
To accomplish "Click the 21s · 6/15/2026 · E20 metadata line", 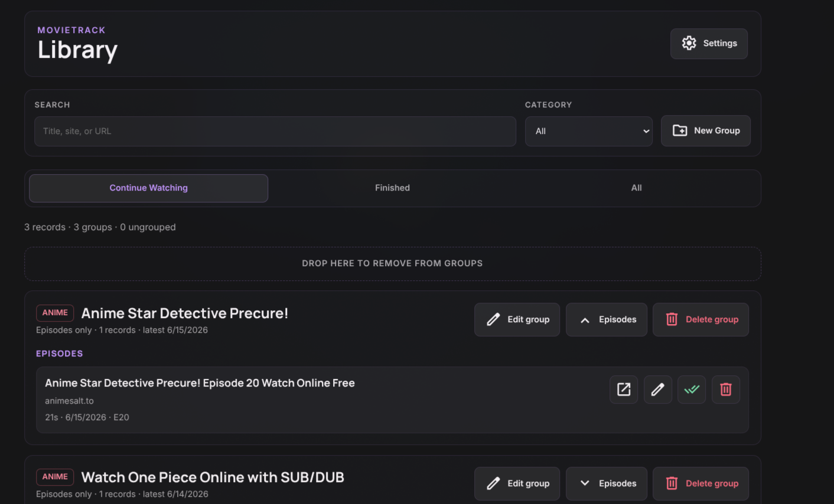I will [87, 417].
